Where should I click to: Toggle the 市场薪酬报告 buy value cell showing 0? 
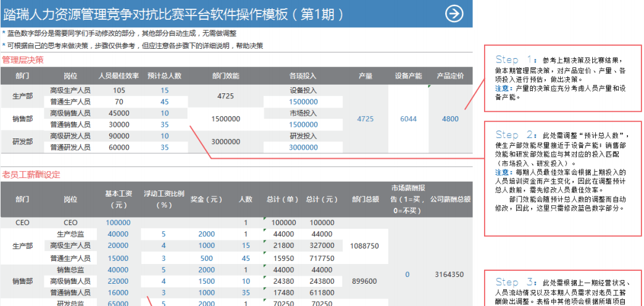point(407,274)
